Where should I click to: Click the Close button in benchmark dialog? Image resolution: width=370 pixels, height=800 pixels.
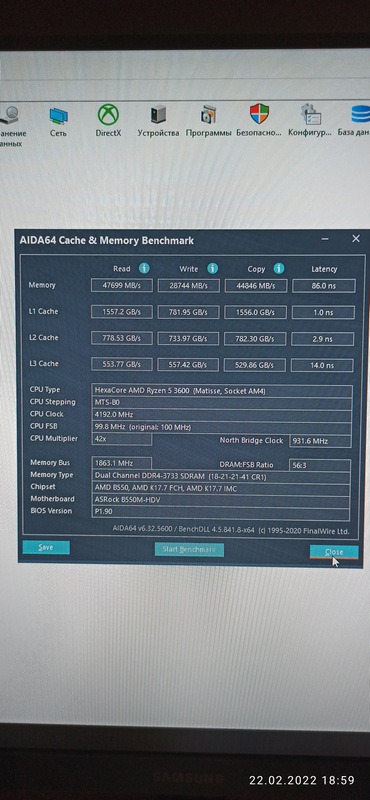pyautogui.click(x=334, y=552)
